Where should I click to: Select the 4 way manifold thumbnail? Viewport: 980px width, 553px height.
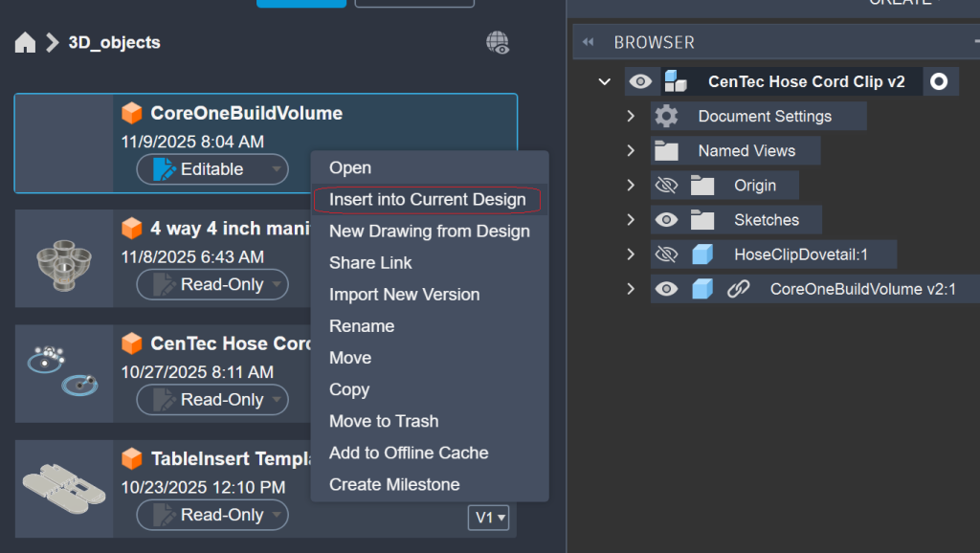point(63,258)
